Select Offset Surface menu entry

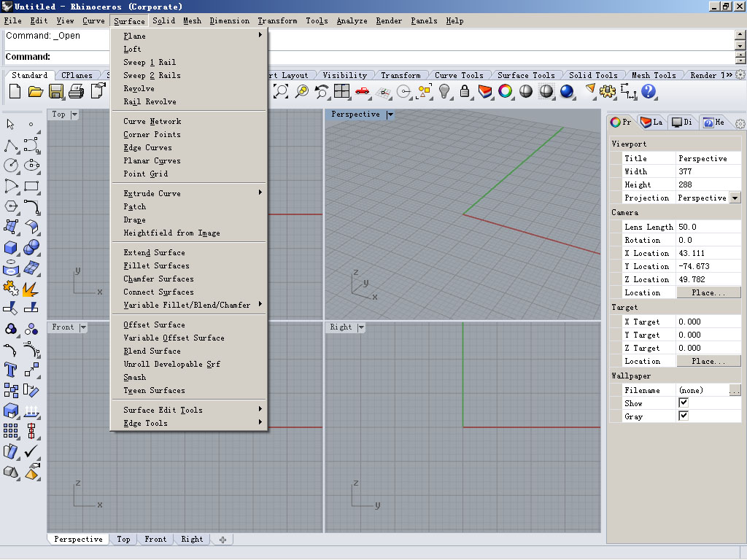[x=189, y=324]
